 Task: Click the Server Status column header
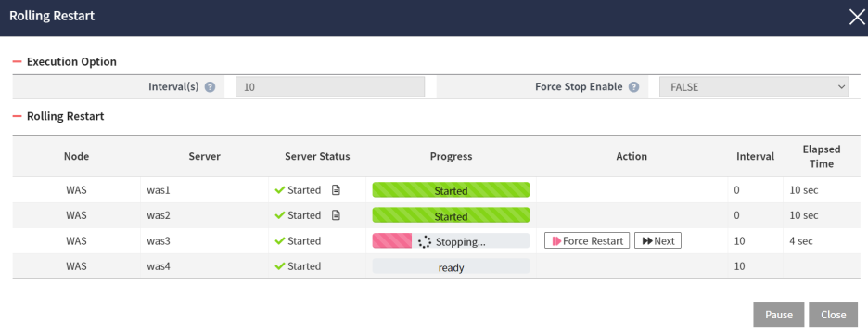pos(317,156)
